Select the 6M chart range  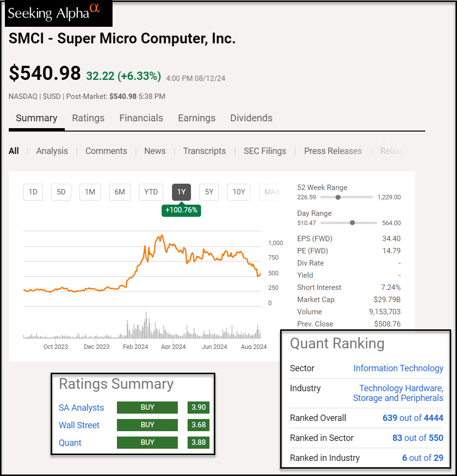coord(119,192)
